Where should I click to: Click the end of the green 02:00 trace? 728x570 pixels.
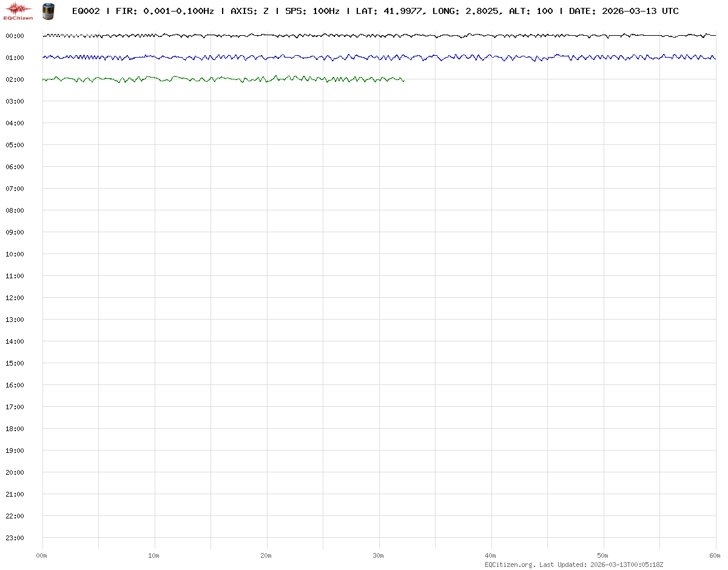[403, 80]
